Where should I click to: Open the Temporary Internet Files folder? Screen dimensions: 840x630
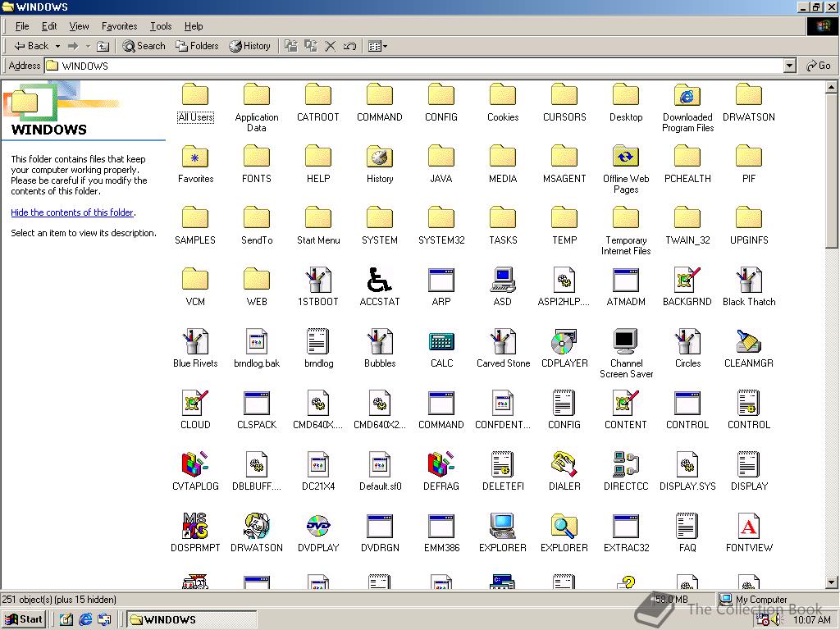click(x=626, y=218)
